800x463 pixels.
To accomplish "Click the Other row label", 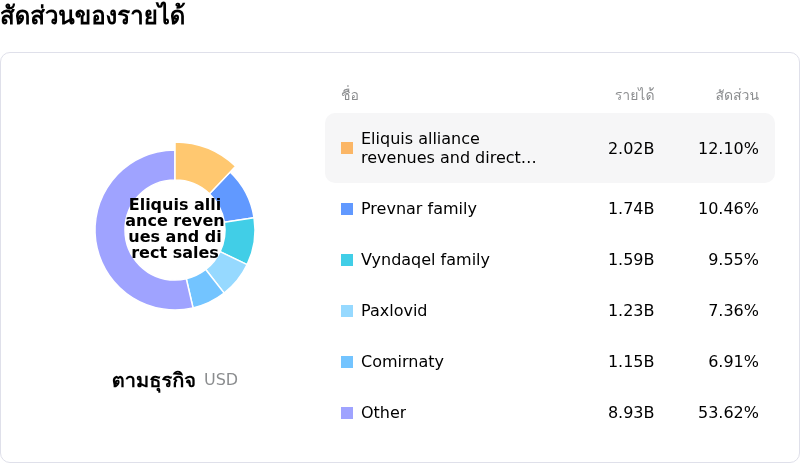I will click(383, 413).
